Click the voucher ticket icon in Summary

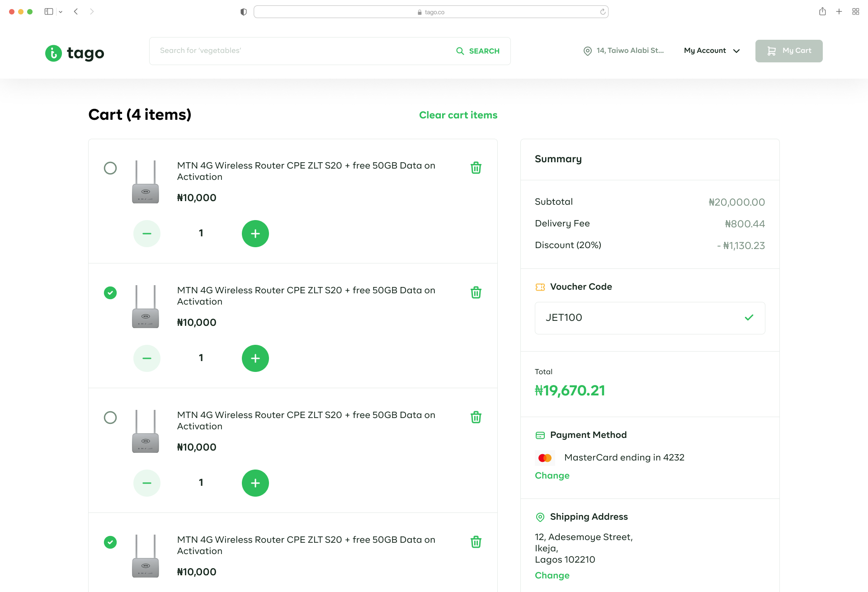coord(540,287)
